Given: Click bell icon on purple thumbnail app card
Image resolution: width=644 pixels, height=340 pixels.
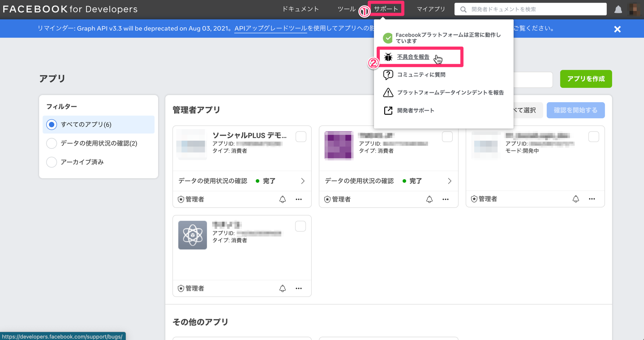Looking at the screenshot, I should [429, 199].
